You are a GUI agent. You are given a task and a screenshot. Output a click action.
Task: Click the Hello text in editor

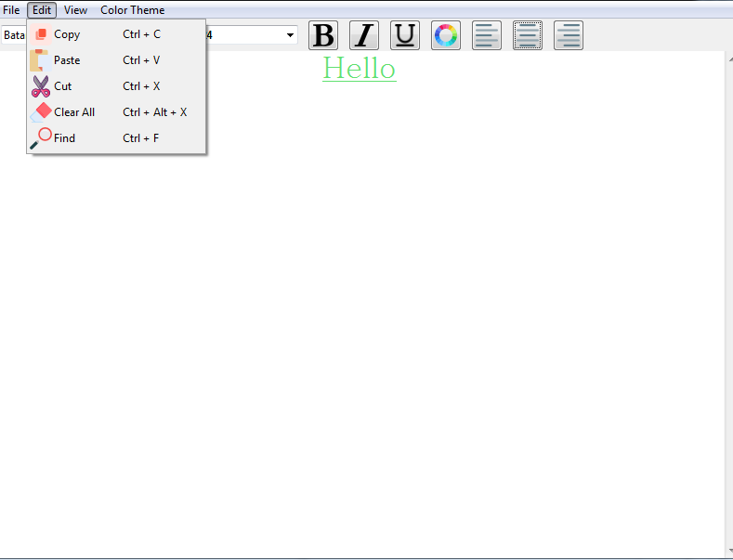pyautogui.click(x=360, y=69)
